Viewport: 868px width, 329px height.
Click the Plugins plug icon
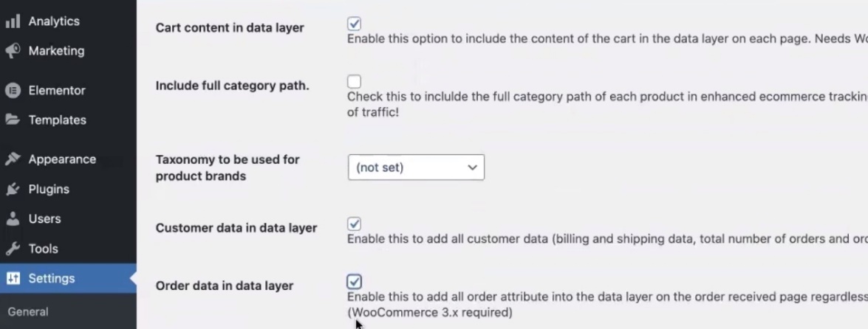point(13,190)
